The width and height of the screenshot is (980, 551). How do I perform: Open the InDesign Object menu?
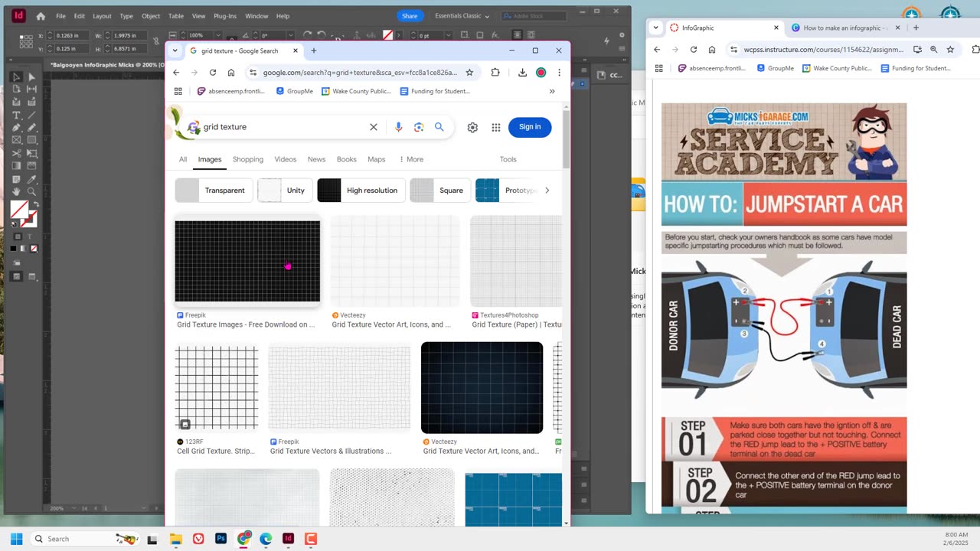[x=151, y=16]
